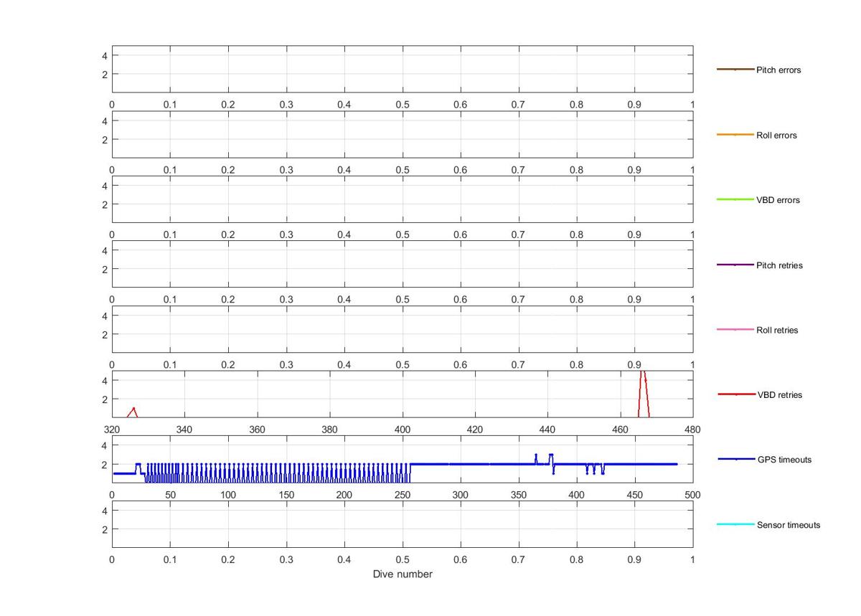Screen dimensions: 861x616
Task: Click the VBD retries legend label
Action: [x=780, y=395]
